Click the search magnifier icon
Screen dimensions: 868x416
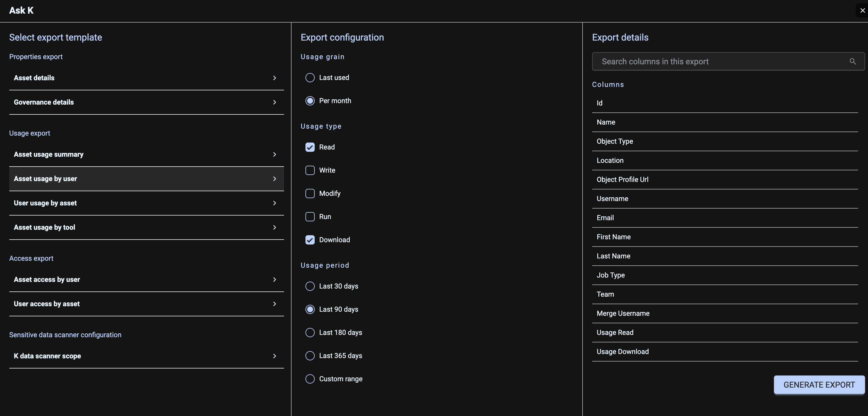coord(852,61)
